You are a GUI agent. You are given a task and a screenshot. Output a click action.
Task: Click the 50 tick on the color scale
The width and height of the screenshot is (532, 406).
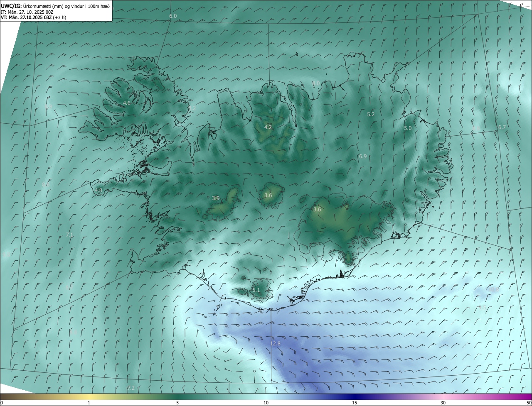click(x=529, y=403)
